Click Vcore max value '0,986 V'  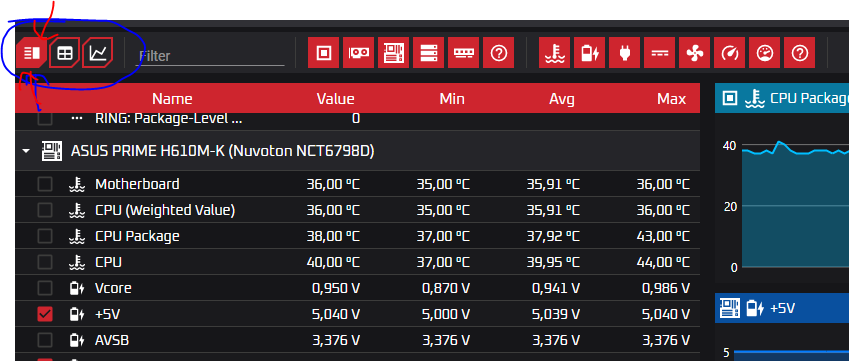pos(665,288)
